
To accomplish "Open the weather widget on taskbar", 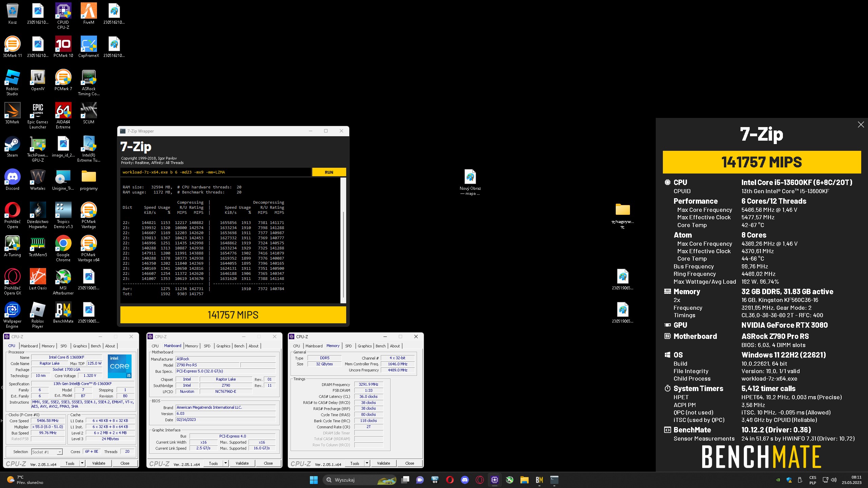I will point(25,480).
